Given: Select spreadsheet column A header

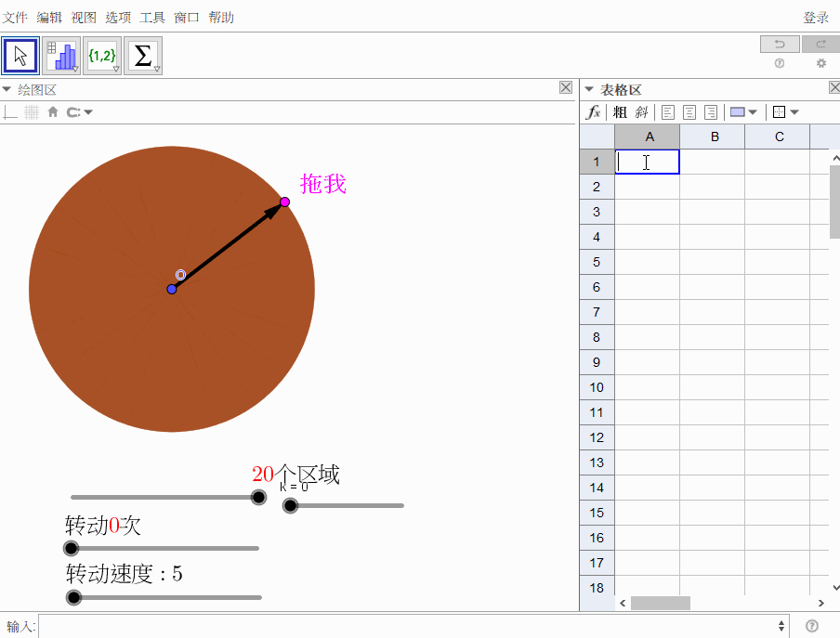Looking at the screenshot, I should pyautogui.click(x=647, y=137).
